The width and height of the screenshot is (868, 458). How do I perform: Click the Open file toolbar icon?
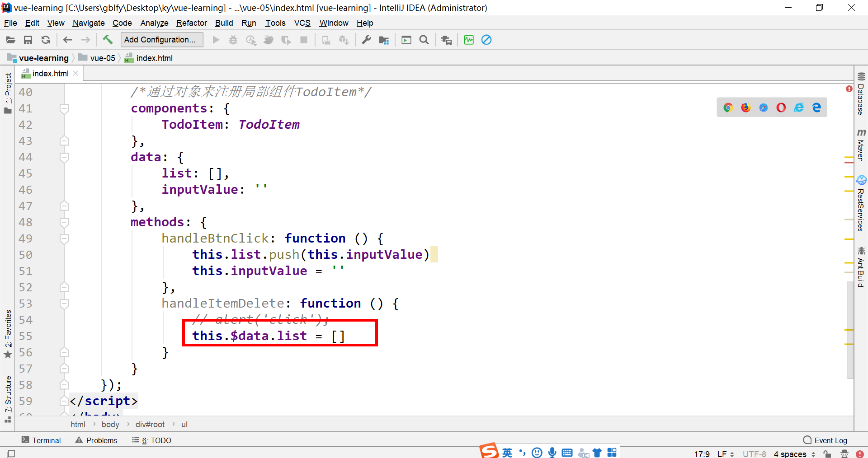[x=11, y=40]
